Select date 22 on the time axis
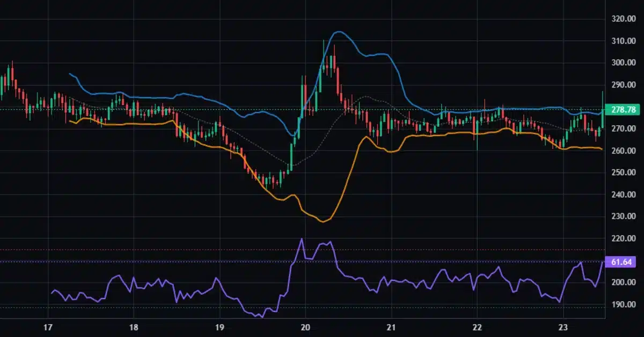 [x=477, y=327]
